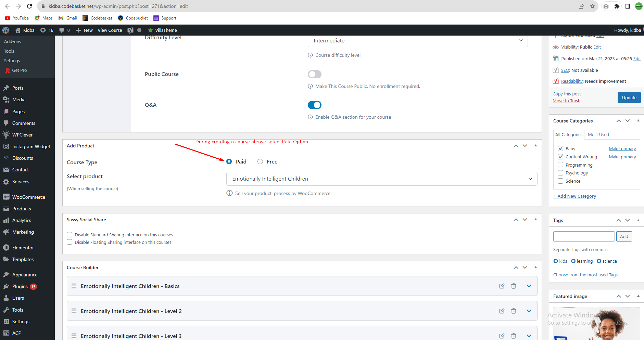Open the Maps bookmark

[x=43, y=18]
